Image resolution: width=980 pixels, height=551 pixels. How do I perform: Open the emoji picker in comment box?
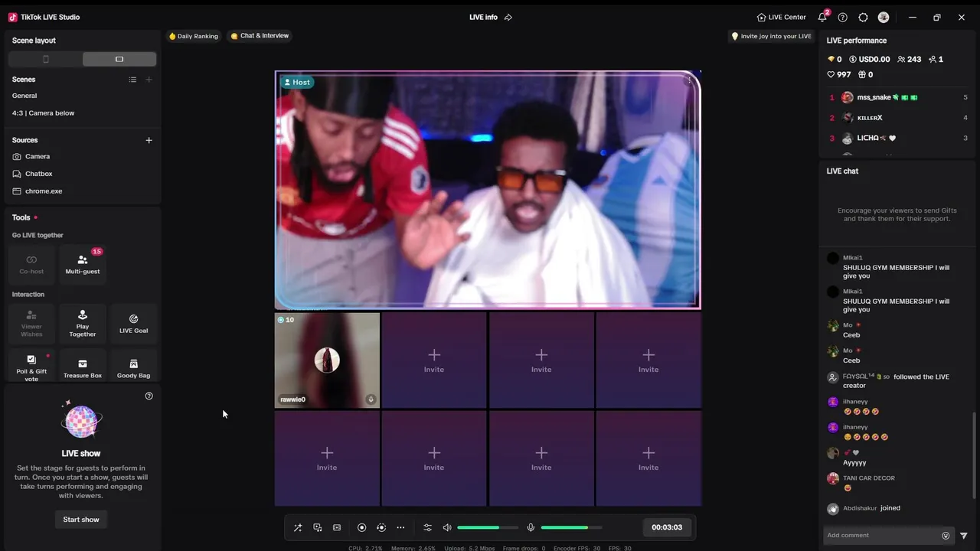946,536
